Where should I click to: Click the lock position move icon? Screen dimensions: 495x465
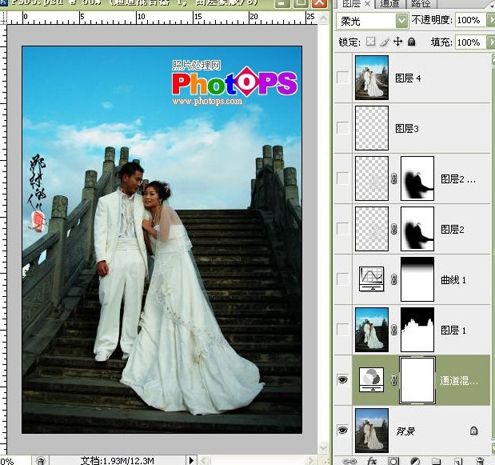[x=398, y=42]
